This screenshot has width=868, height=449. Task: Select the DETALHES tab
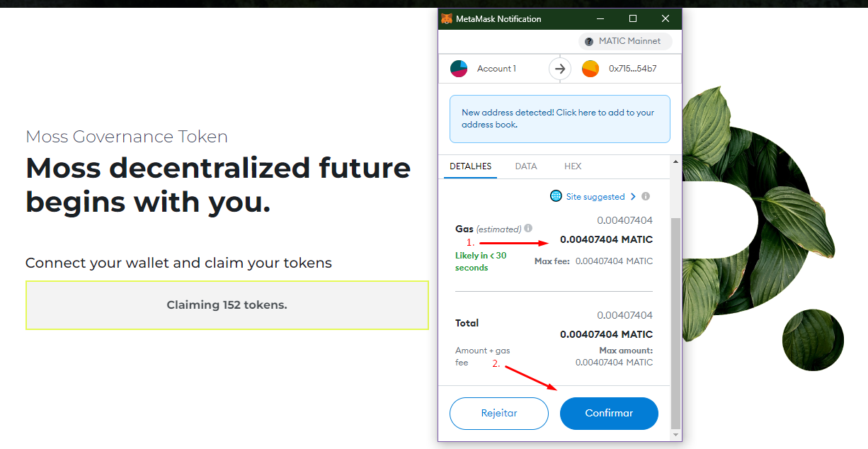471,166
